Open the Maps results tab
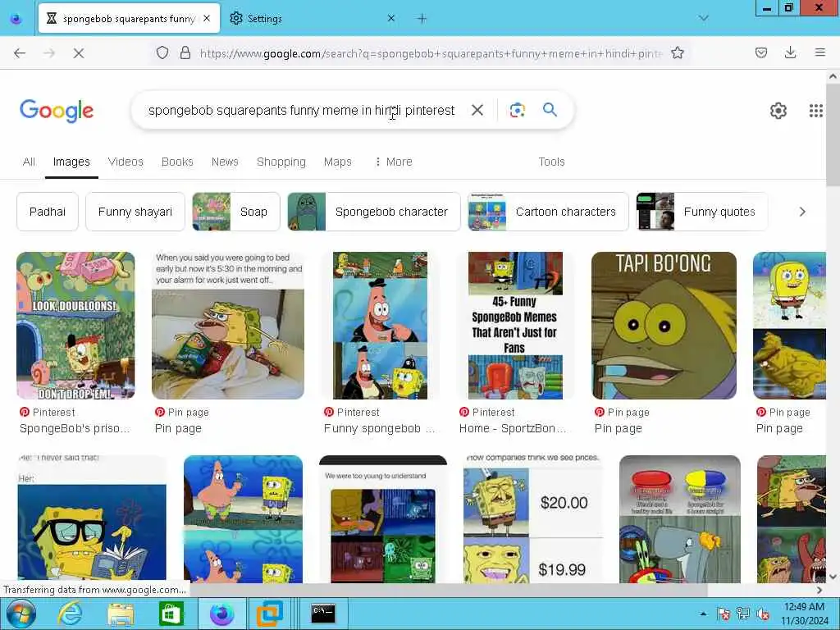 click(x=337, y=162)
